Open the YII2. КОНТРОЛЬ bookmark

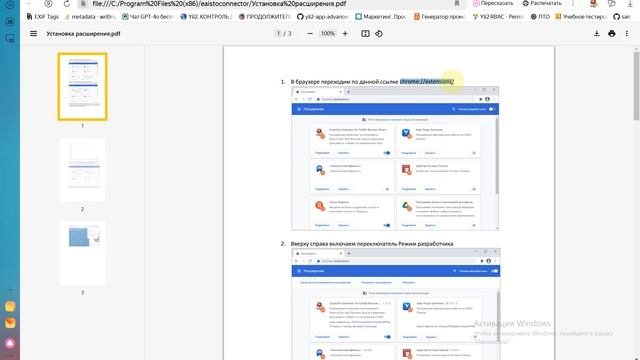coord(206,17)
